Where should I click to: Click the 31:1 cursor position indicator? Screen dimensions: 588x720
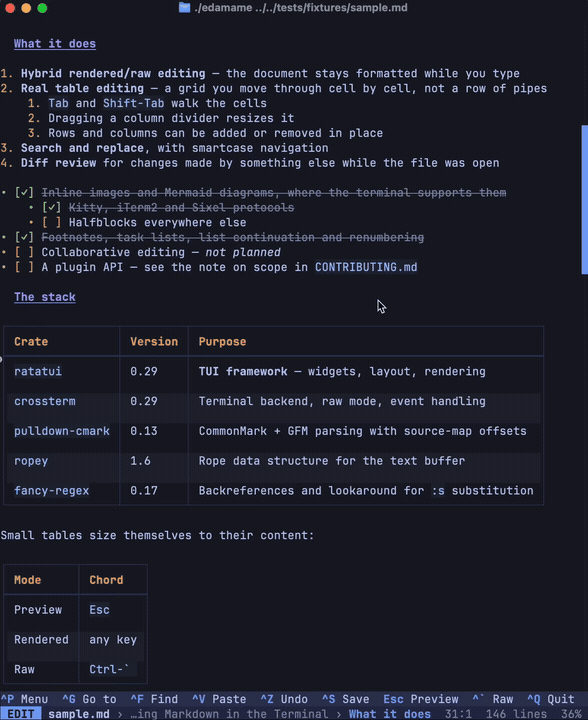click(458, 714)
